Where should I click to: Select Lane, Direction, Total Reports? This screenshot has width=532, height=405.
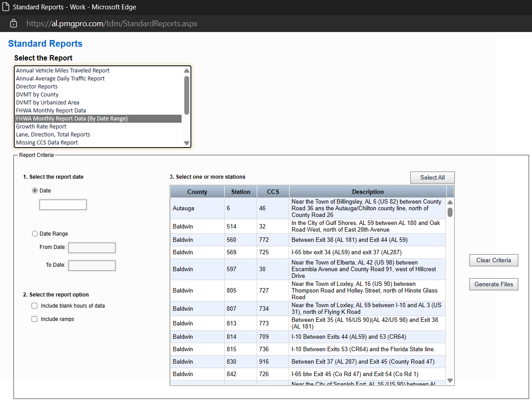coord(99,135)
